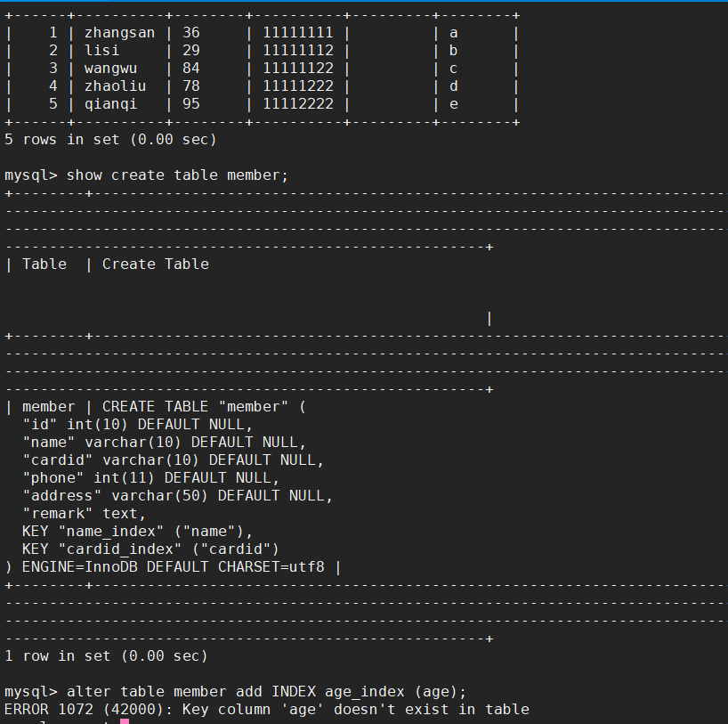The height and width of the screenshot is (724, 728).
Task: Click the '1 row in set' message
Action: [x=106, y=655]
